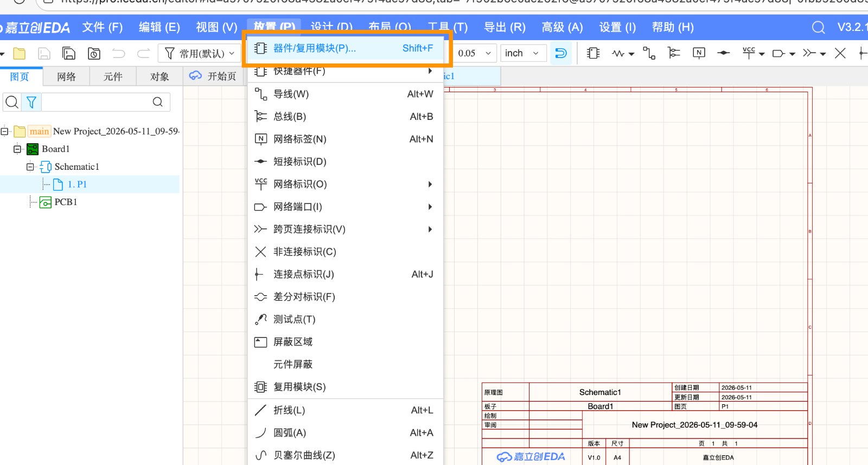Switch to the 网络 tab in left panel

(66, 77)
